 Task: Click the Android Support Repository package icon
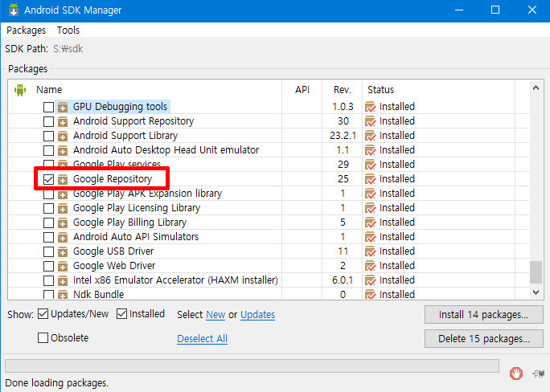pyautogui.click(x=63, y=121)
